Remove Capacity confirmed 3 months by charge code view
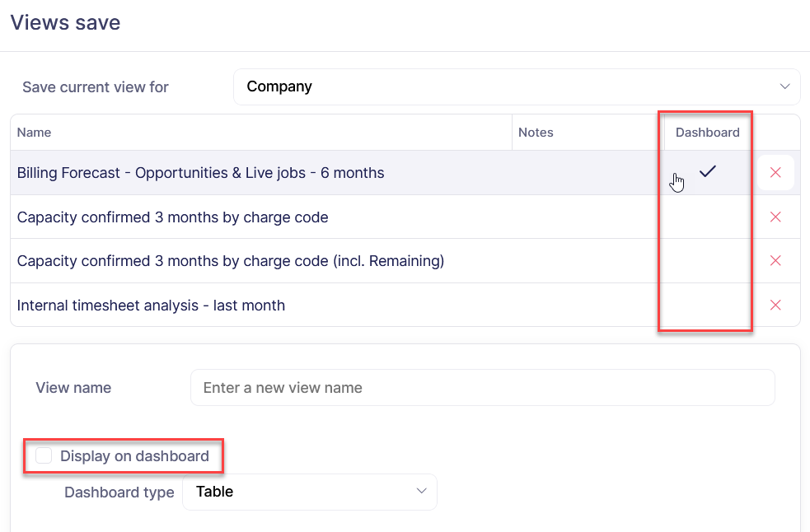The image size is (810, 532). click(x=775, y=217)
